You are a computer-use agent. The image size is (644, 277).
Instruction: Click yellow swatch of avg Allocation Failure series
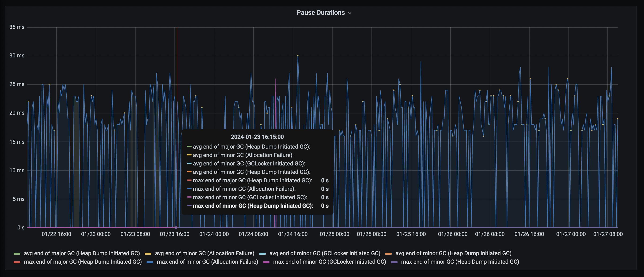[x=148, y=254]
